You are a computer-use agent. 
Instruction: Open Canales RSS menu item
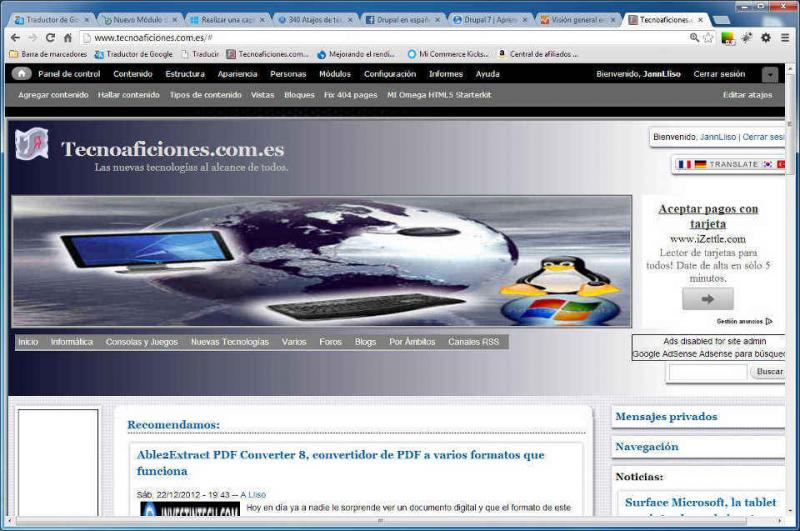[x=473, y=342]
